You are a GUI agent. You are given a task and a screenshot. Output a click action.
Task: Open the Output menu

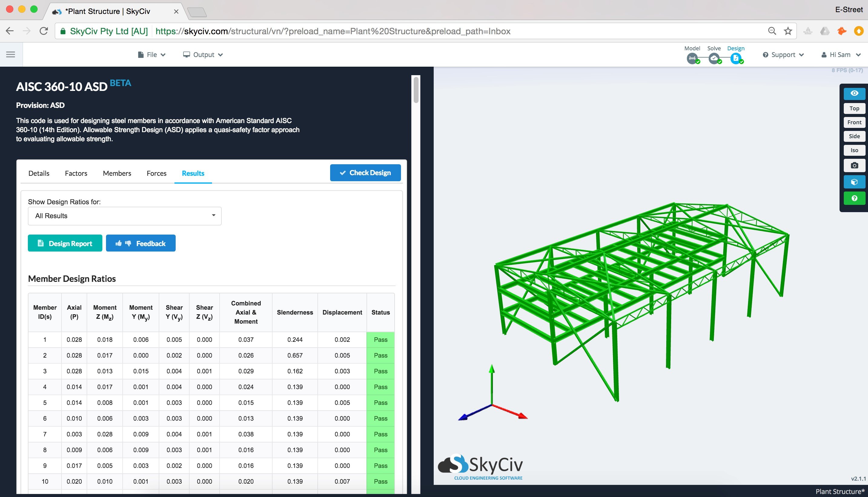tap(203, 55)
